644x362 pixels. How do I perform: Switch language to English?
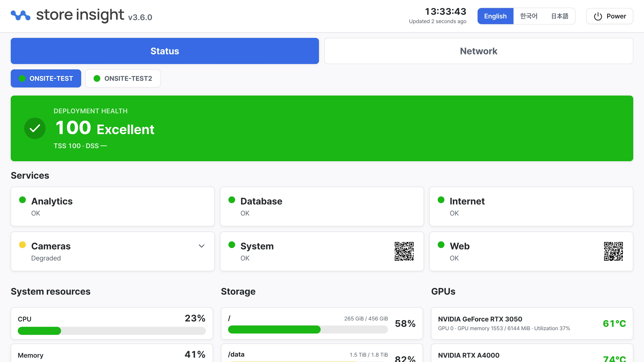(495, 16)
